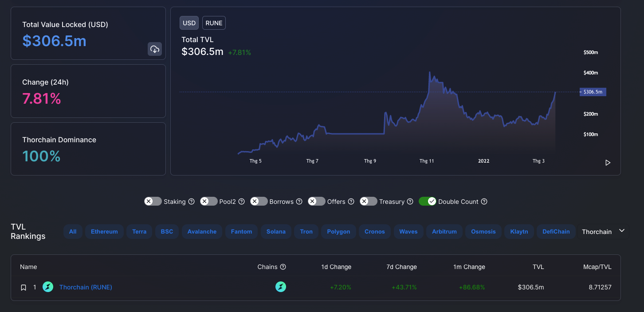Select the Polygon chain tab
This screenshot has width=644, height=312.
pos(339,232)
